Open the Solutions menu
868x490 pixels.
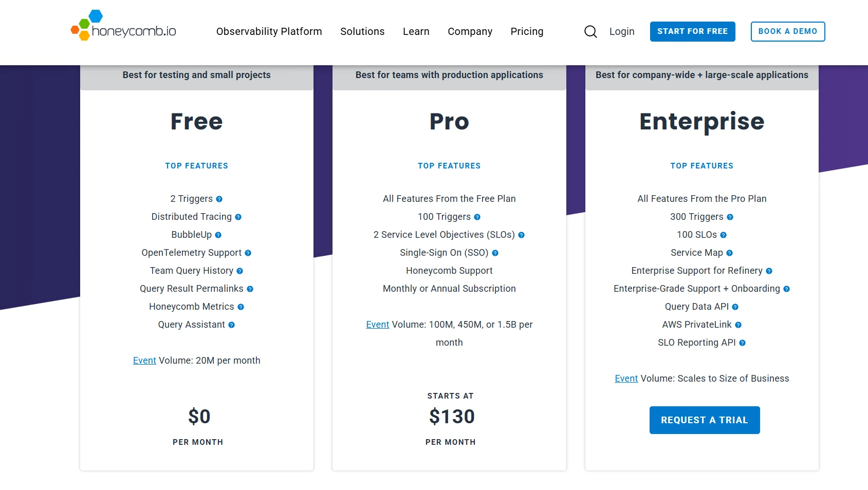(362, 31)
